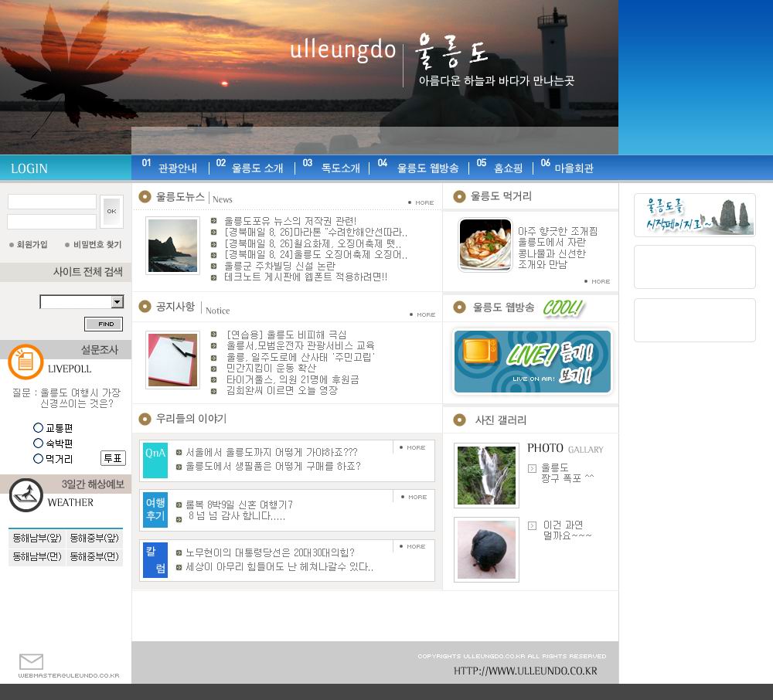Open the 독도소개 menu item
The image size is (773, 700).
tap(340, 168)
